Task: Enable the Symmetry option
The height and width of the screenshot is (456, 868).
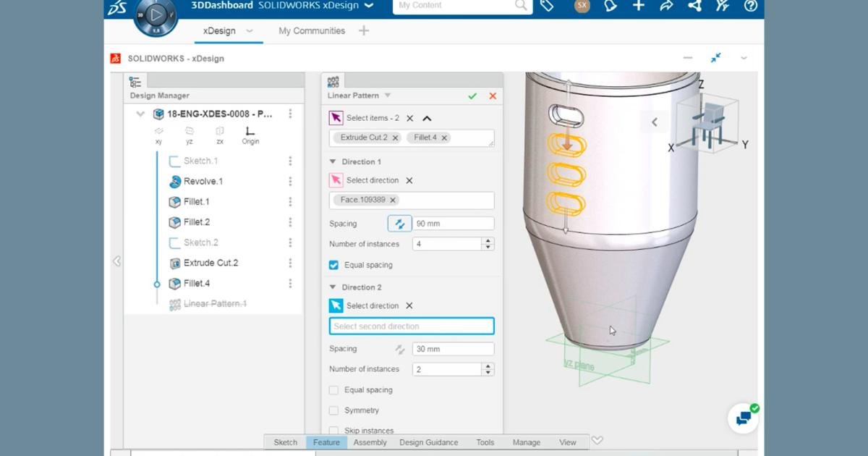Action: (x=333, y=410)
